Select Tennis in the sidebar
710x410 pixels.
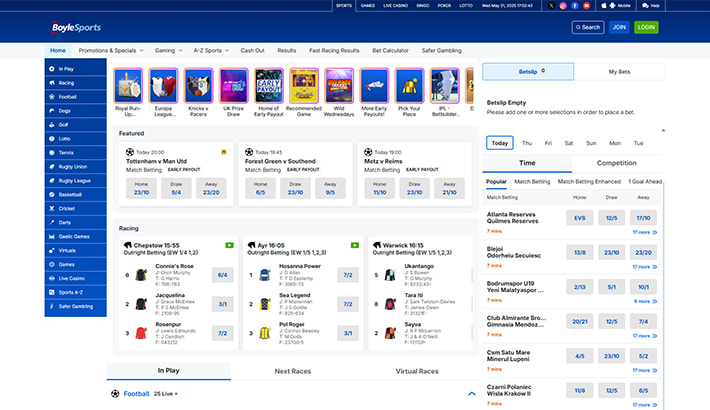[x=76, y=153]
